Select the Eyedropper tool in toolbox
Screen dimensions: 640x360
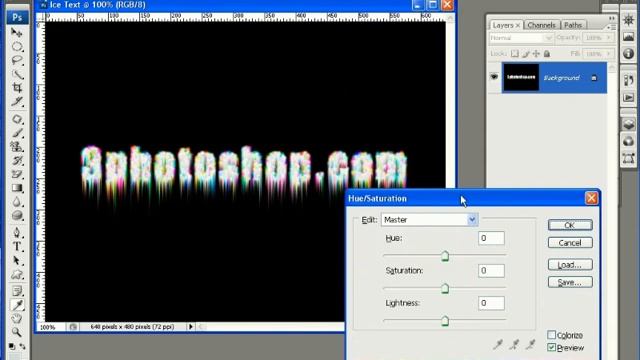coord(17,305)
